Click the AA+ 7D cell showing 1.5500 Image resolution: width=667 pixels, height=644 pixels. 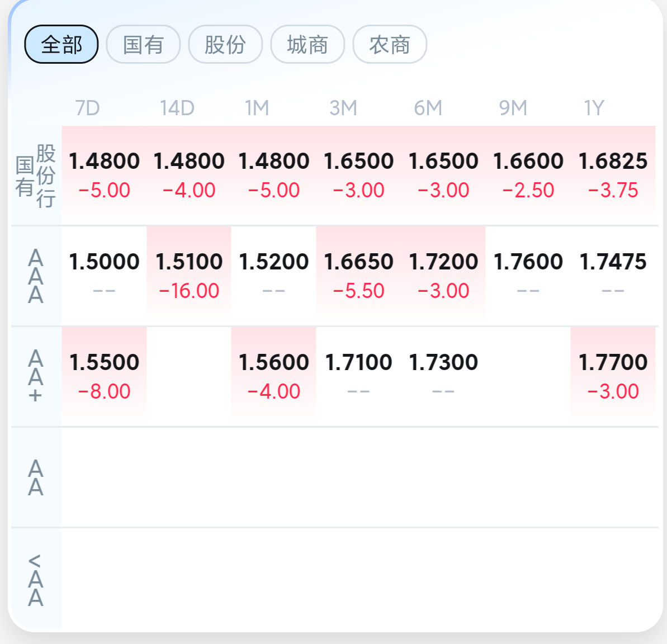coord(104,376)
